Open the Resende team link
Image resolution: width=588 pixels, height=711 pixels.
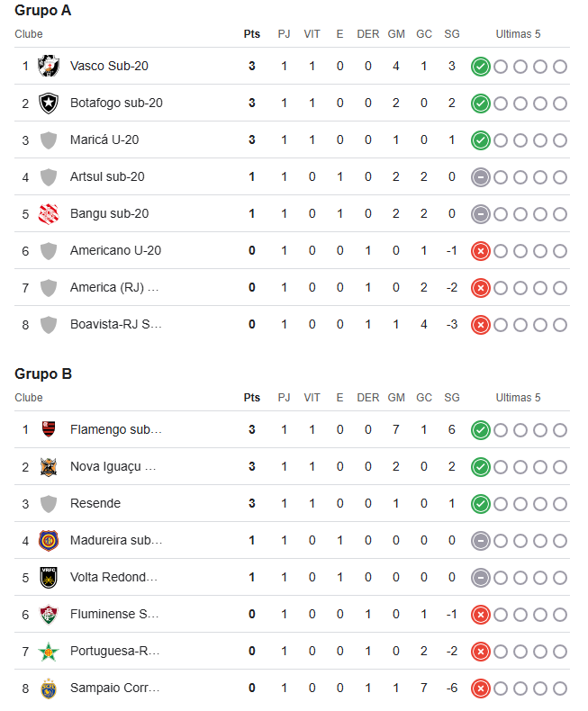[95, 503]
